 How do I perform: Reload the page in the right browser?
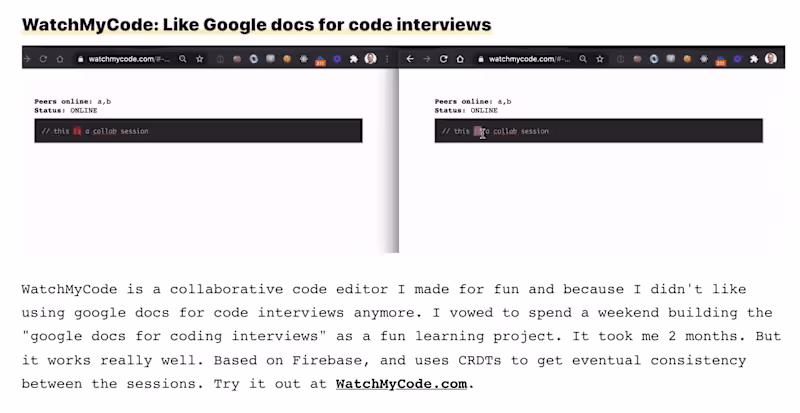coord(444,59)
